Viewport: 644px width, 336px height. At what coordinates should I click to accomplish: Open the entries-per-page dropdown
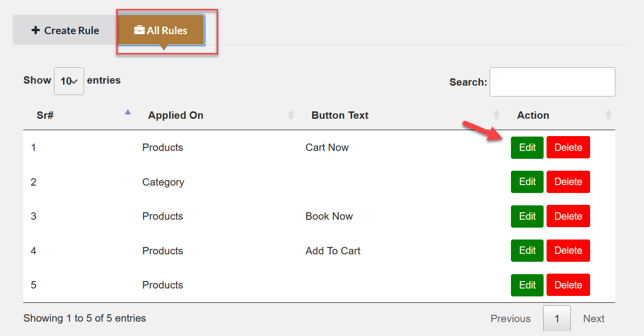pyautogui.click(x=69, y=81)
